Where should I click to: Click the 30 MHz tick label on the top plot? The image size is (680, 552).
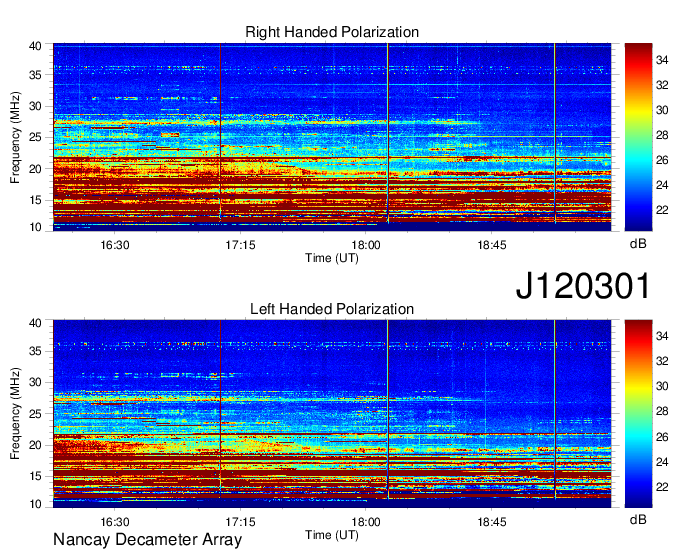point(35,106)
